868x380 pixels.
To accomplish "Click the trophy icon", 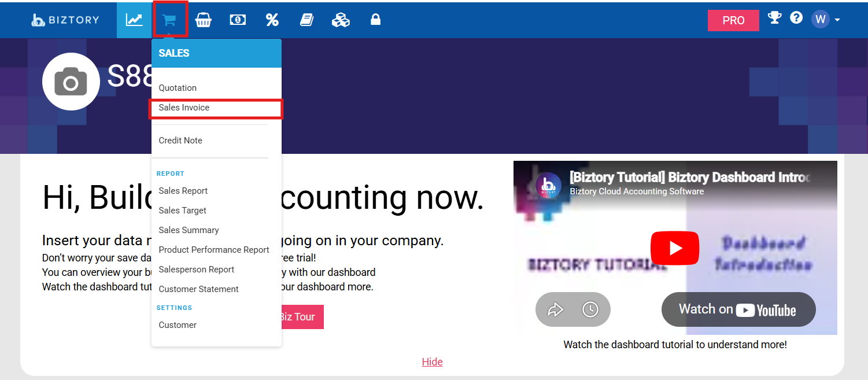I will pyautogui.click(x=774, y=18).
